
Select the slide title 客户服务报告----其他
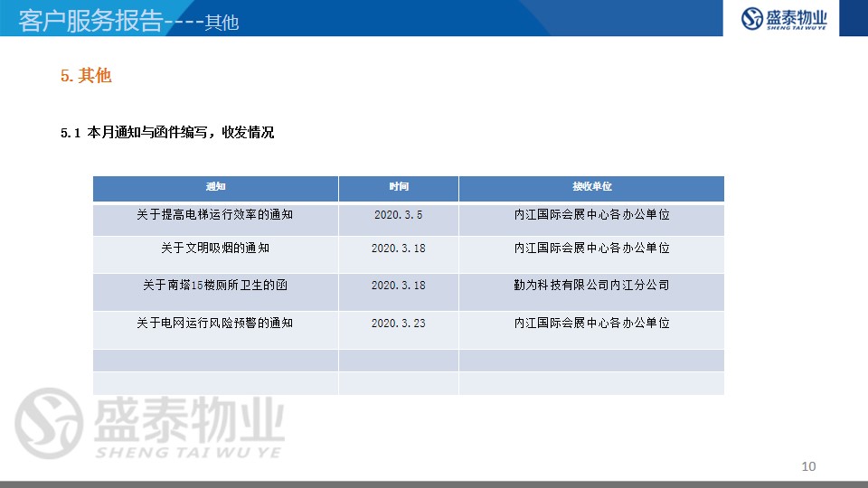(128, 22)
